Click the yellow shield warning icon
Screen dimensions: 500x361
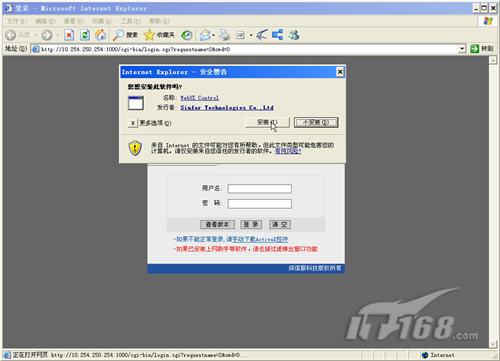[135, 148]
